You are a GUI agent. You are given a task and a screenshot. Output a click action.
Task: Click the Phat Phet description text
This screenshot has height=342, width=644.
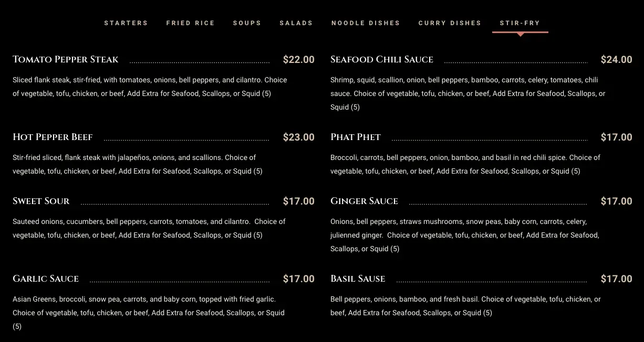pyautogui.click(x=465, y=164)
